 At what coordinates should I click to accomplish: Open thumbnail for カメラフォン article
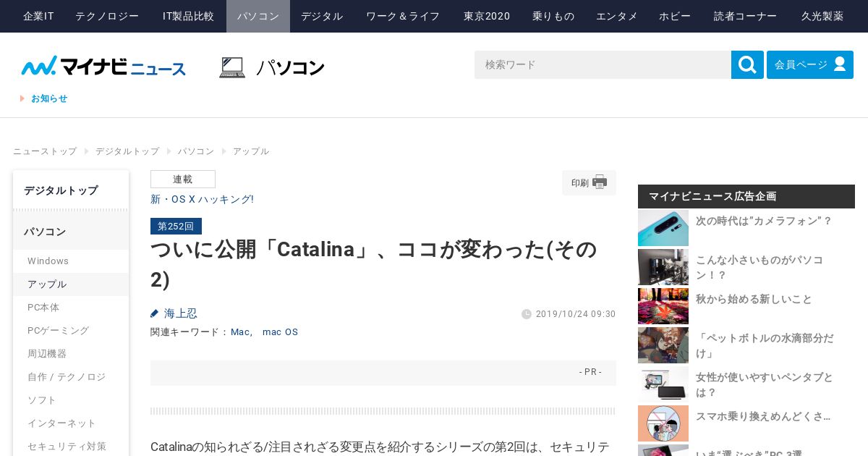click(x=663, y=228)
